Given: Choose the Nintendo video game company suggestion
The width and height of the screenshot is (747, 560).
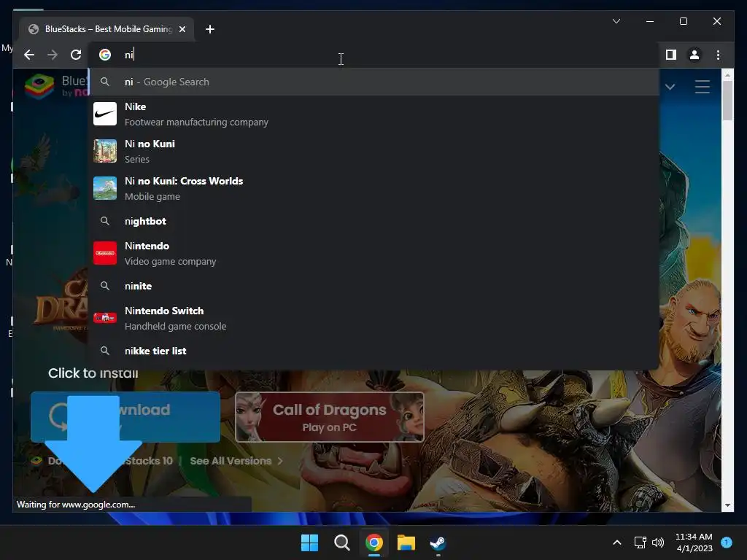Looking at the screenshot, I should (x=374, y=253).
